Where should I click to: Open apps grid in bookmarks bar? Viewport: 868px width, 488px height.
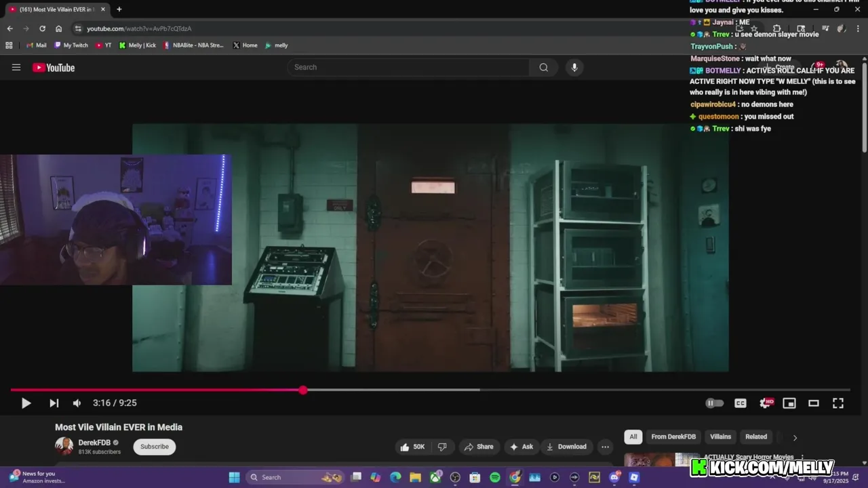click(9, 45)
